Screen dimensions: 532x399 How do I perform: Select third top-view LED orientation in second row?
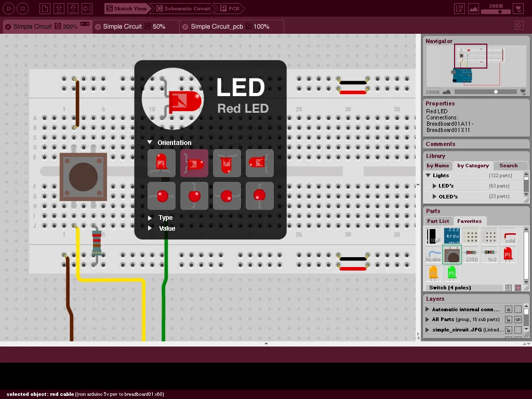pos(227,196)
